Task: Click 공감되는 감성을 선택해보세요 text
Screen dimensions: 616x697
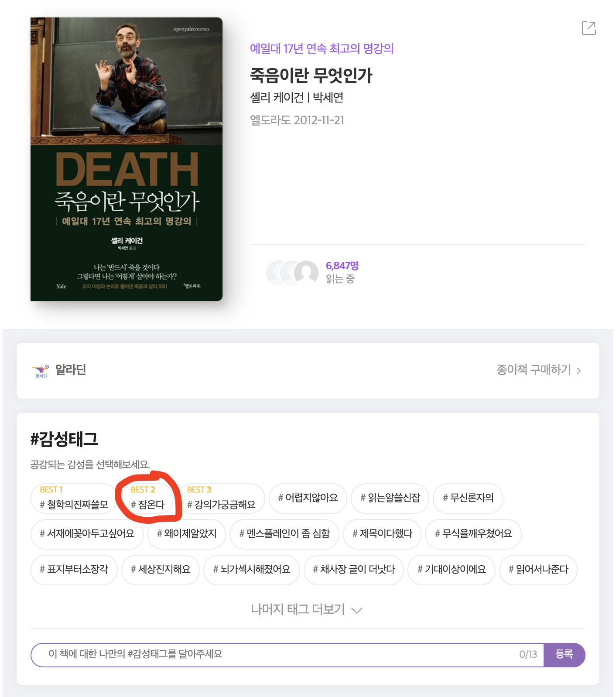Action: [x=90, y=465]
